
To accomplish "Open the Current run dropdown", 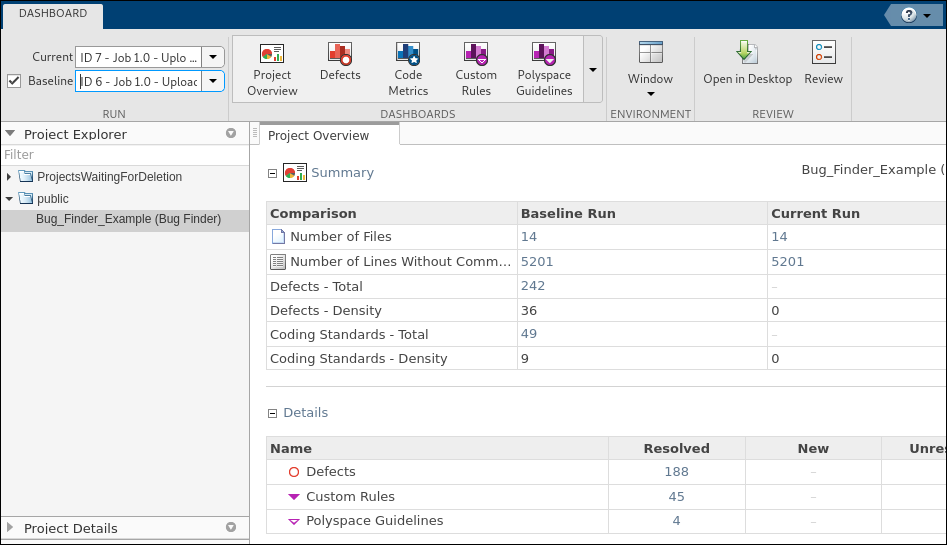I will click(x=213, y=57).
